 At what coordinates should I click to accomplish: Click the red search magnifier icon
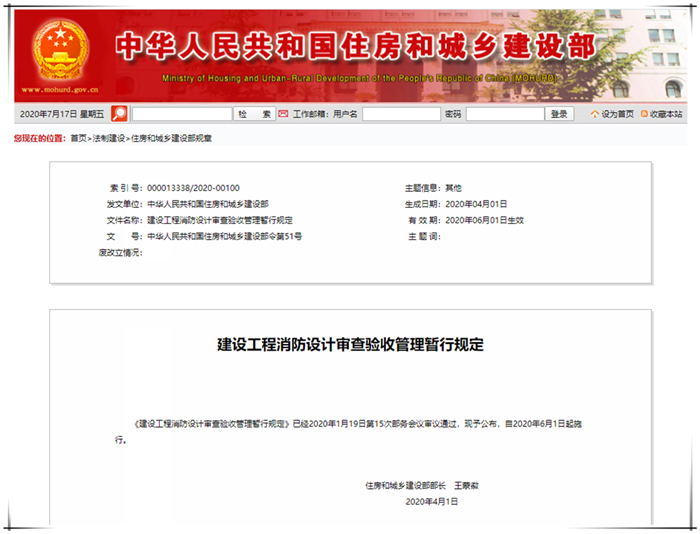119,114
